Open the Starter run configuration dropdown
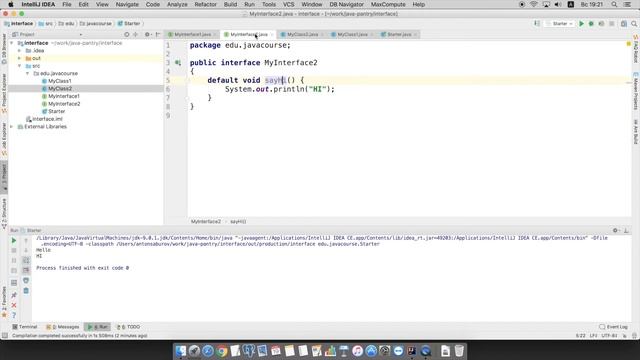Viewport: 640px width, 360px height. coord(559,24)
